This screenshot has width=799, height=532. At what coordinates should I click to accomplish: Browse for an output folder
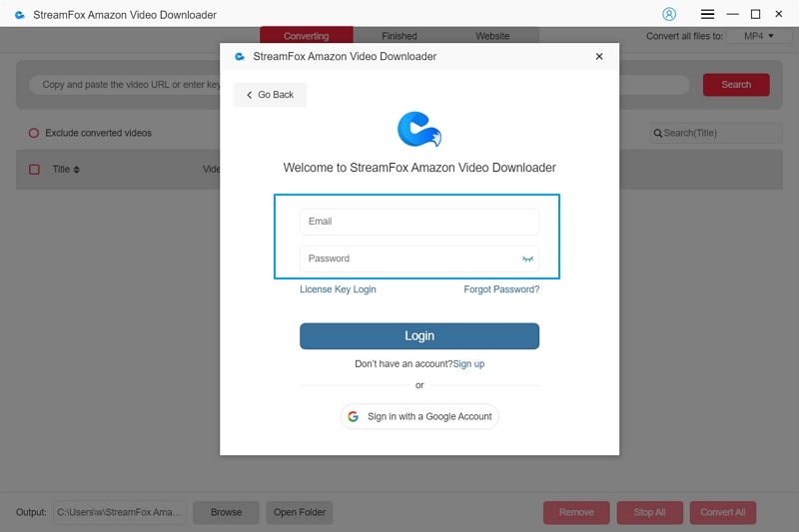pos(227,512)
